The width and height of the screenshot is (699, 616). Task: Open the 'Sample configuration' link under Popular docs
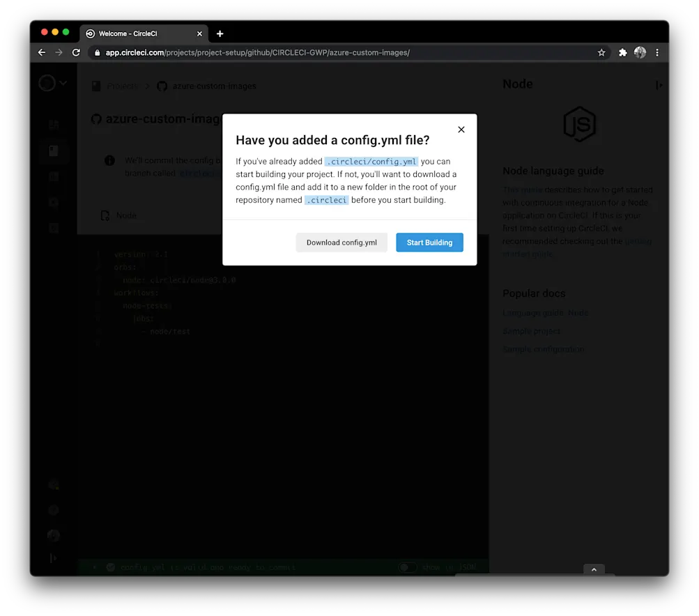[x=543, y=349]
